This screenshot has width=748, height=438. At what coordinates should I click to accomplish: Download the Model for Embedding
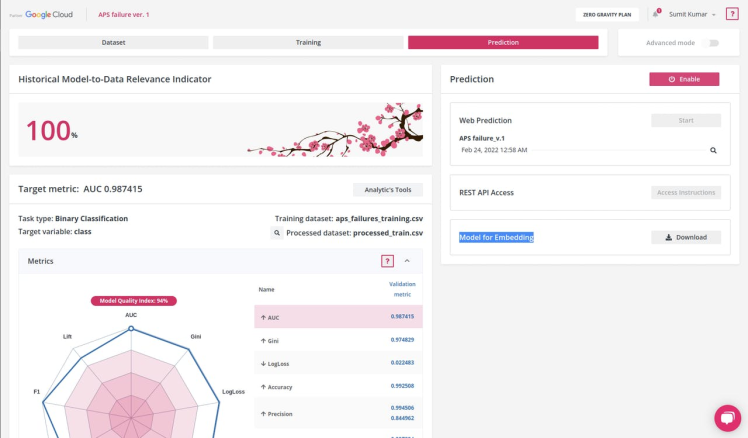coord(686,237)
